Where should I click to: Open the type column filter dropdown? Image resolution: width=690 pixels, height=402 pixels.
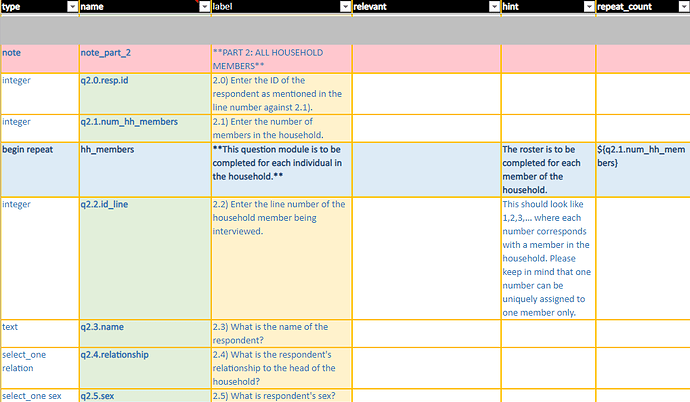[71, 7]
